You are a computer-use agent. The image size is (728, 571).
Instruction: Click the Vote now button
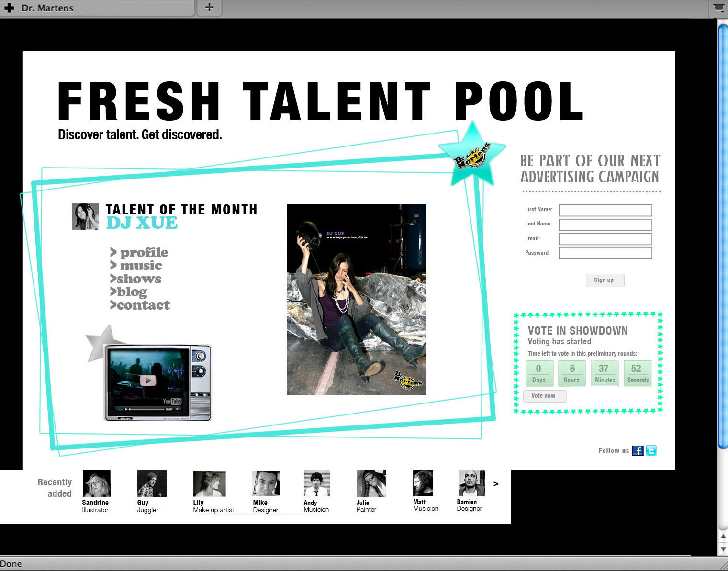tap(545, 396)
